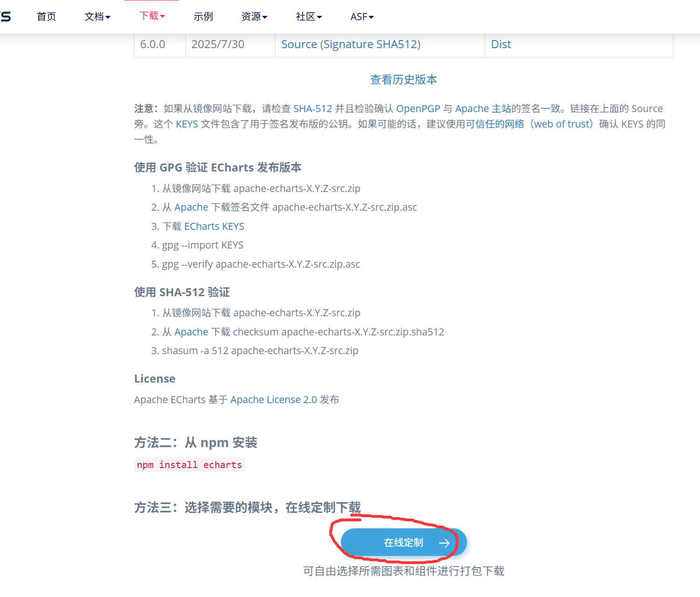Screen dimensions: 700x597
Task: Expand the 文档 dropdown menu
Action: [x=97, y=17]
